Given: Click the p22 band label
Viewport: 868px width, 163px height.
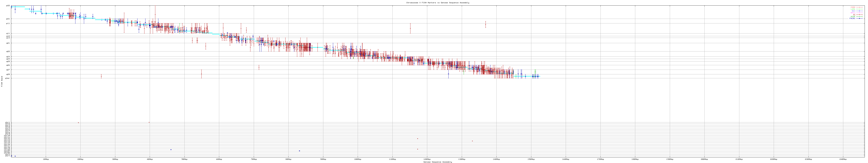Looking at the screenshot, I should [x=8, y=6].
